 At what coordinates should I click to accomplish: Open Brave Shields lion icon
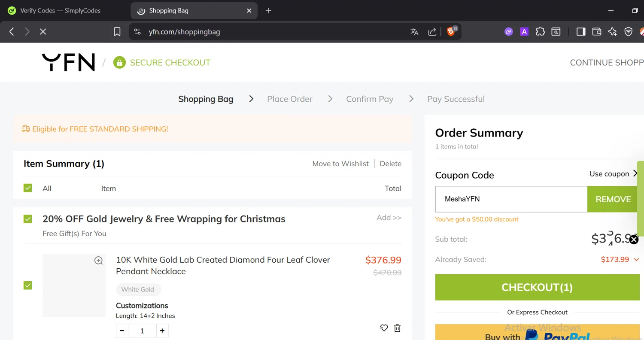click(451, 31)
